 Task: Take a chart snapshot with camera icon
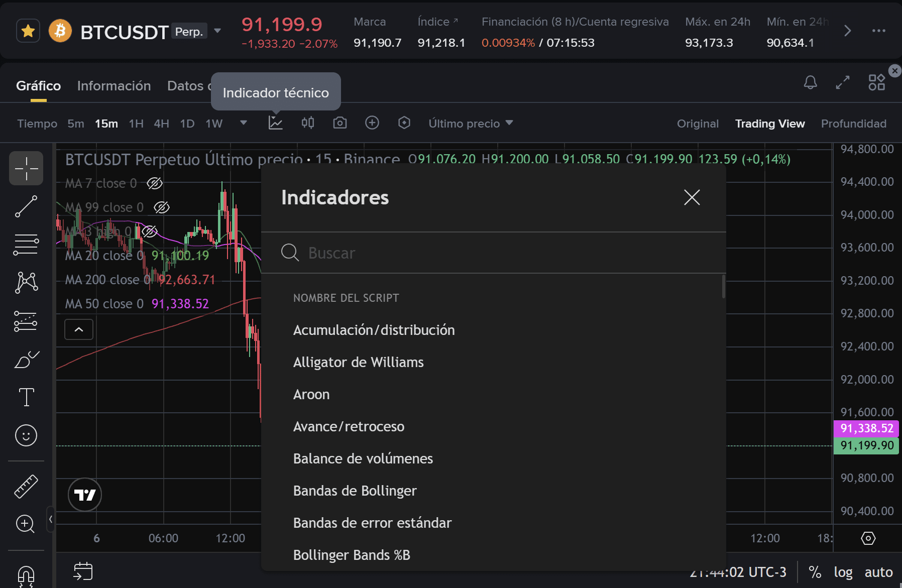point(340,123)
